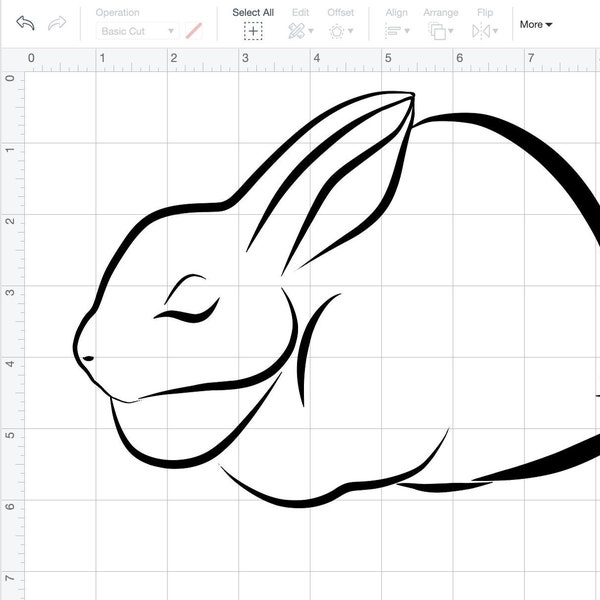Click the Align label text

coord(396,13)
